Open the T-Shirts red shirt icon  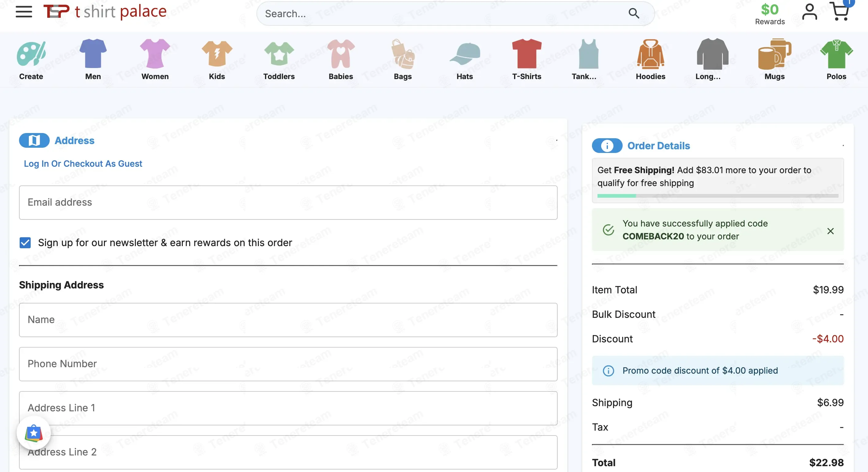pyautogui.click(x=527, y=53)
